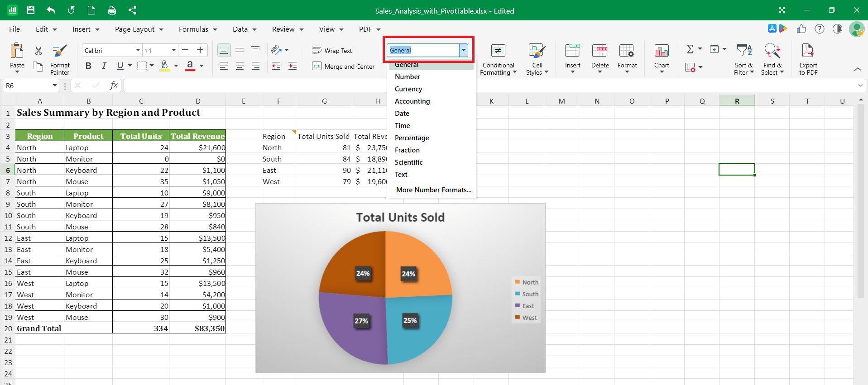
Task: Expand the Name Box dropdown arrow
Action: tap(54, 86)
